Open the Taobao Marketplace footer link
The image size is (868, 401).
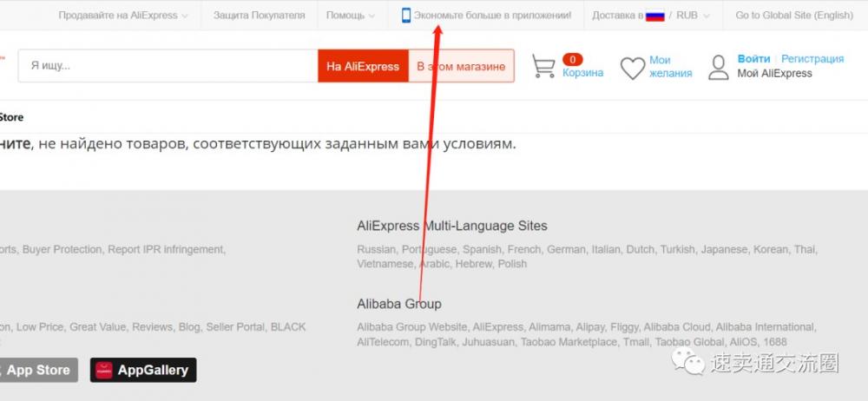(569, 342)
